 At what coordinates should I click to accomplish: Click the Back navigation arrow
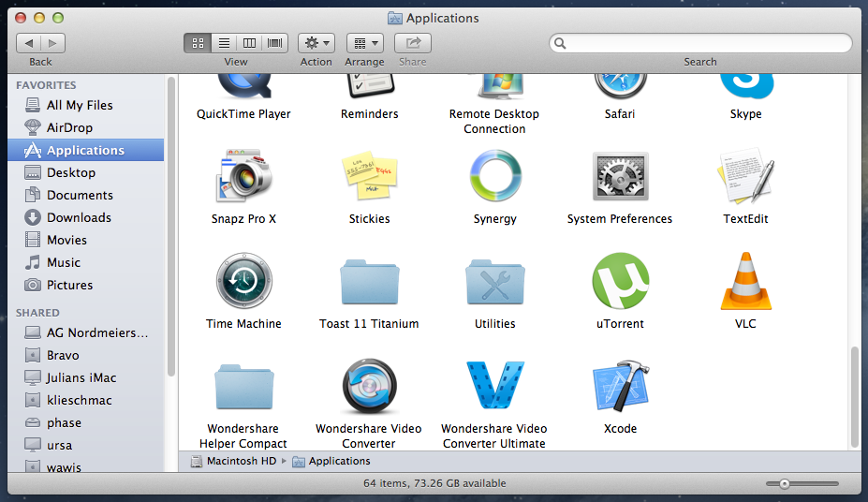(29, 43)
